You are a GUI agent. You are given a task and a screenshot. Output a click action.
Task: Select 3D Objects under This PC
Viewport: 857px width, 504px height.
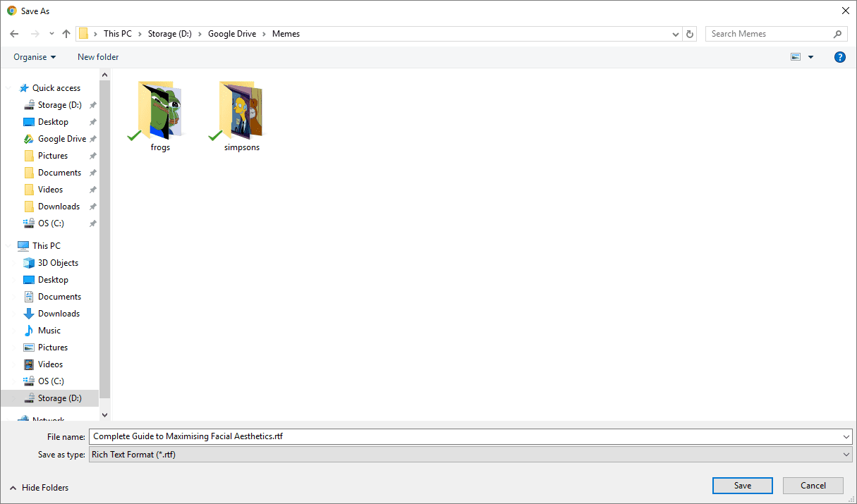(x=58, y=263)
